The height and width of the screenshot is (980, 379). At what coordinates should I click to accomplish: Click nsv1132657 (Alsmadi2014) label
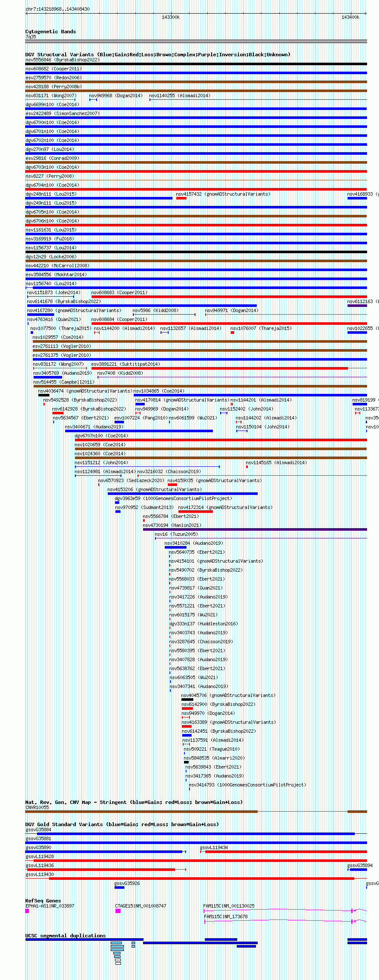click(x=191, y=328)
